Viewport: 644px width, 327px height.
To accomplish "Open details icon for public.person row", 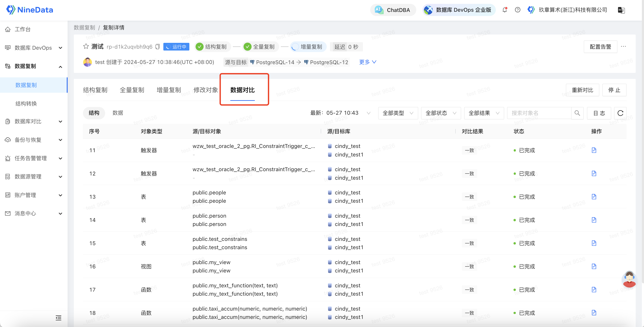I will coord(594,220).
